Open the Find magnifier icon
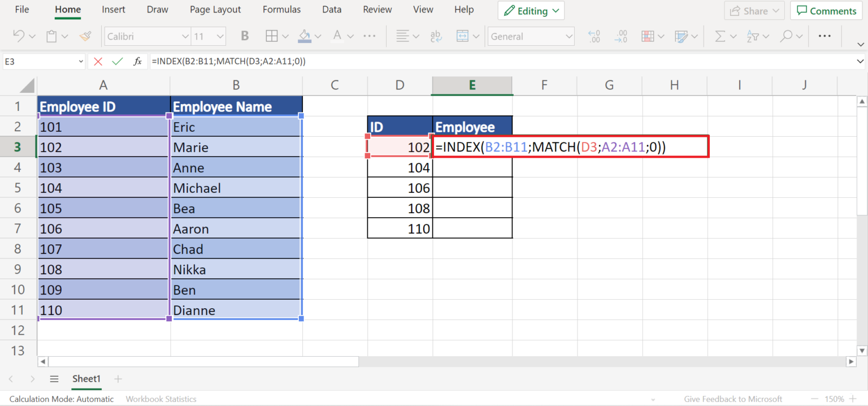 click(787, 36)
